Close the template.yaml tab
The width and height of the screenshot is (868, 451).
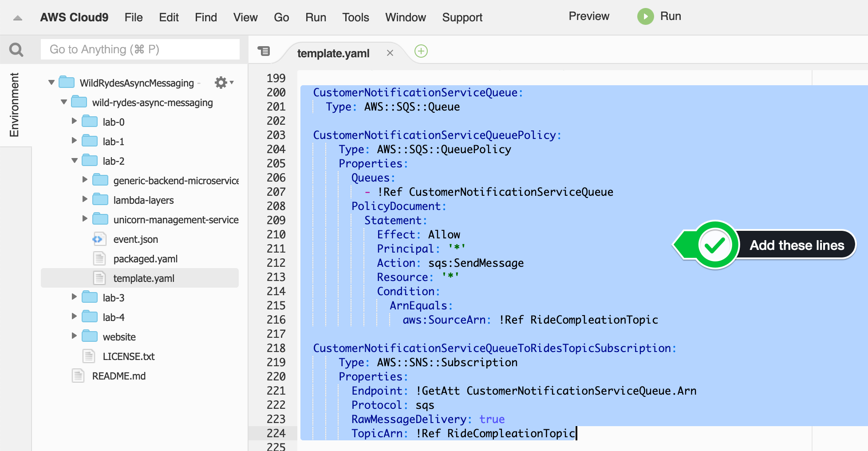point(390,53)
